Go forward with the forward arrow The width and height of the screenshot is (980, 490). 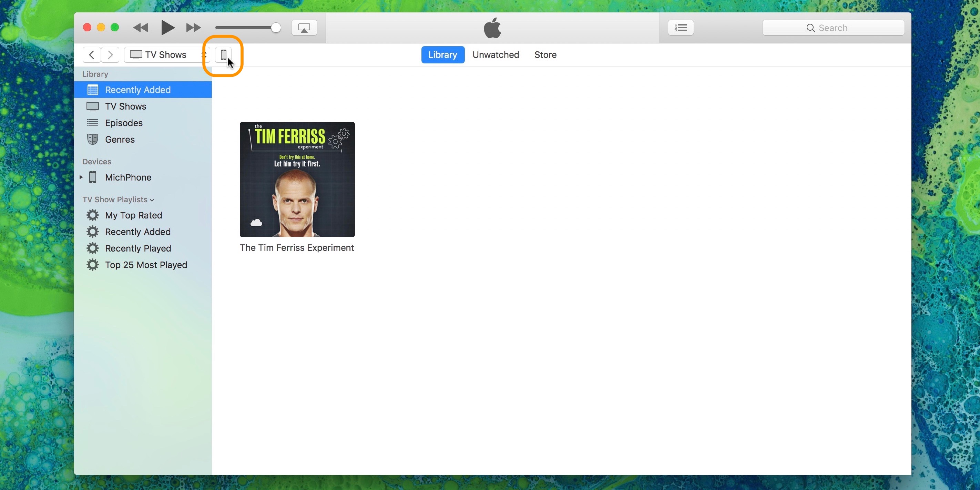click(110, 55)
